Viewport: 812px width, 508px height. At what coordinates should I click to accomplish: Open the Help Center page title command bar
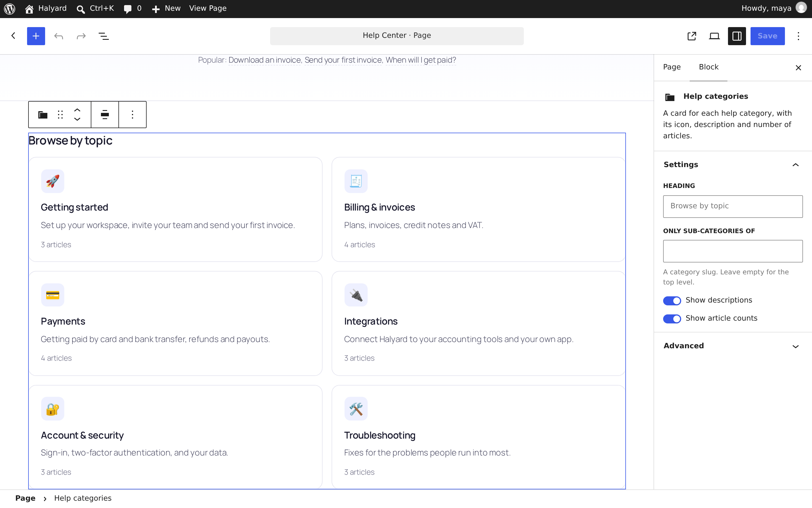pos(397,36)
